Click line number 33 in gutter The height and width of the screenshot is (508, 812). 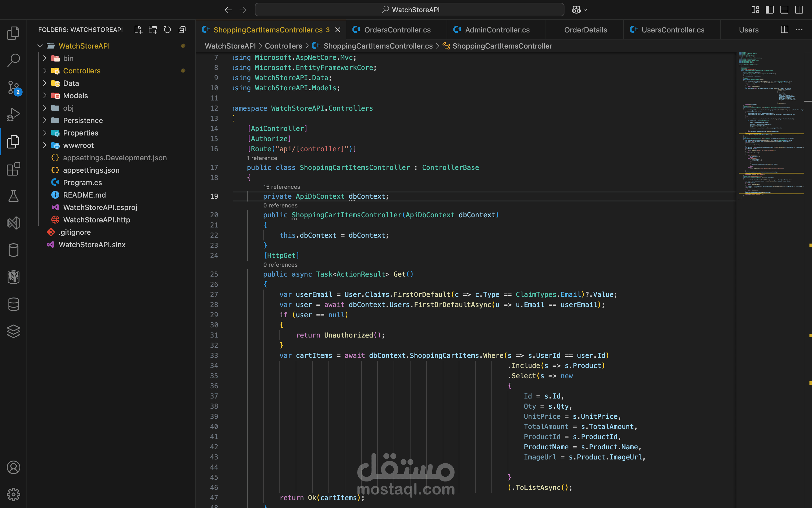(x=214, y=356)
